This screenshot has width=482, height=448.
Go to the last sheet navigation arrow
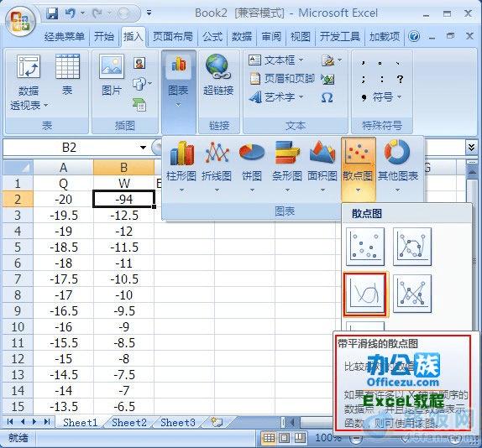tap(47, 422)
